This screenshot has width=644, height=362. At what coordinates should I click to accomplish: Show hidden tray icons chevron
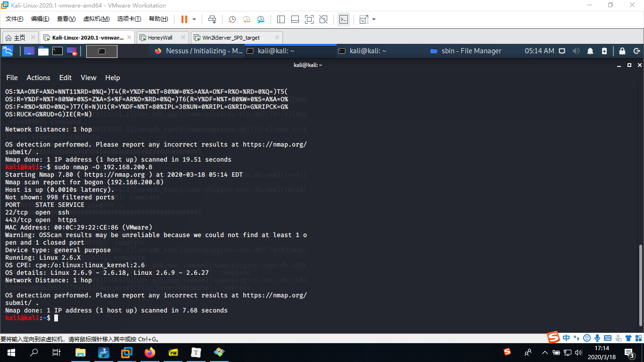pyautogui.click(x=545, y=352)
